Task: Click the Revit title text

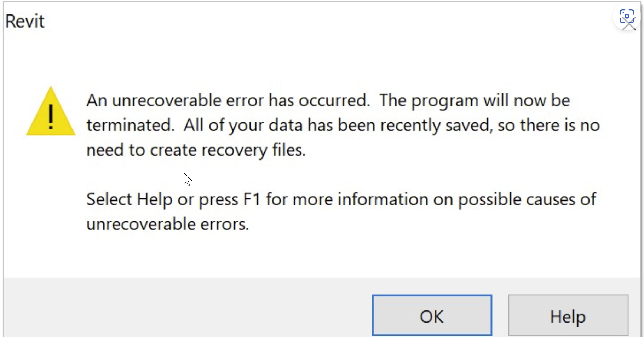Action: [25, 21]
